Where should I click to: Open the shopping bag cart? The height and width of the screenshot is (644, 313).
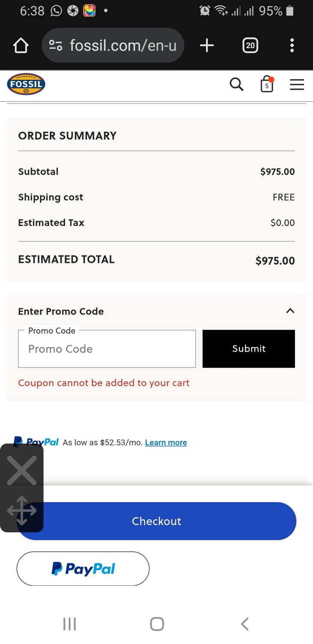267,85
